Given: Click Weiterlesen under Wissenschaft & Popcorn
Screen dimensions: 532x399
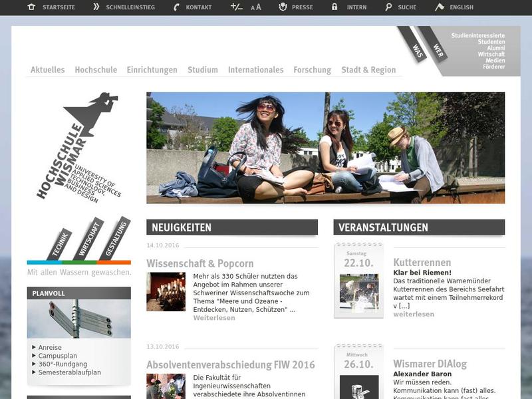Looking at the screenshot, I should coord(214,318).
